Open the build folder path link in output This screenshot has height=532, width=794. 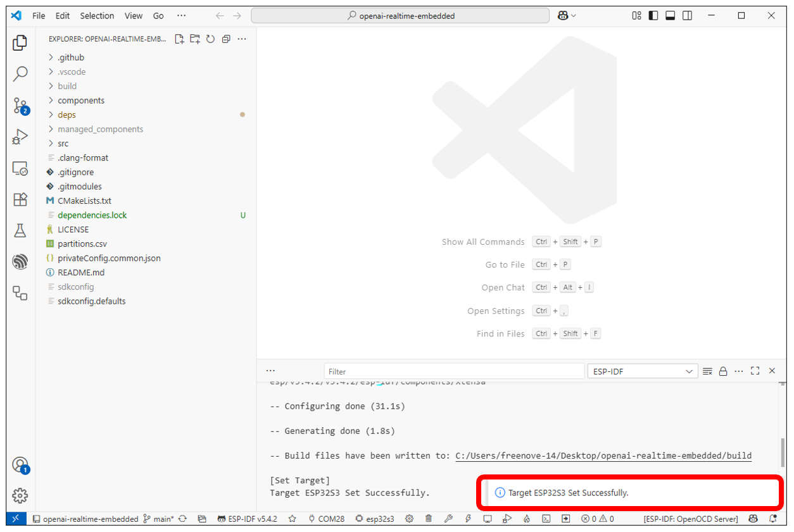[x=603, y=455]
